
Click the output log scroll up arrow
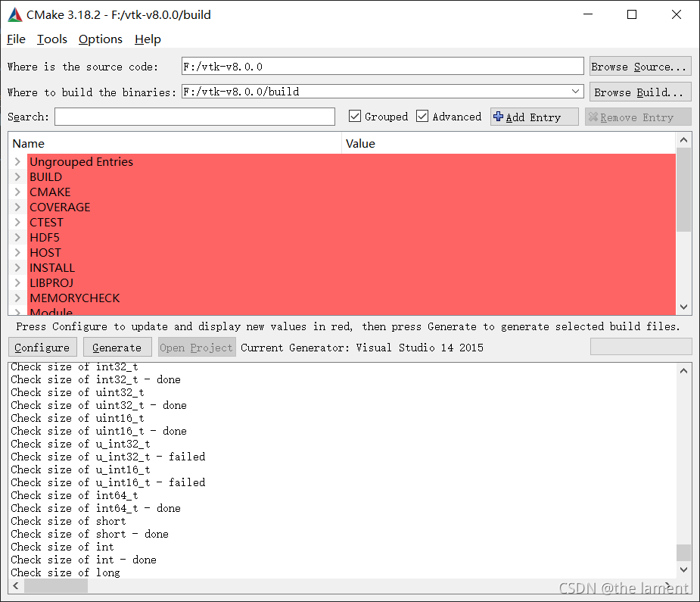(x=683, y=371)
